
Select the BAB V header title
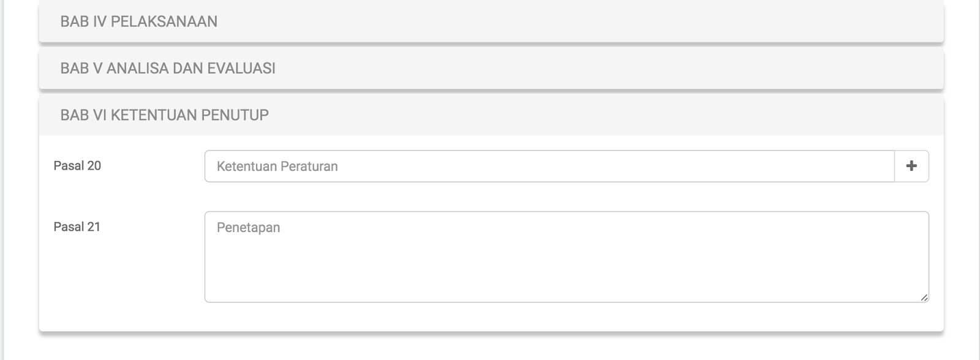[x=169, y=68]
